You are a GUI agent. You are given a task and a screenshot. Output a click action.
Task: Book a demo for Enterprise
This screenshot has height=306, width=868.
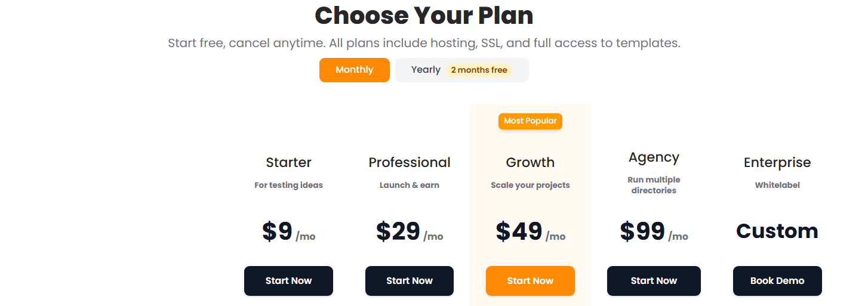point(777,281)
